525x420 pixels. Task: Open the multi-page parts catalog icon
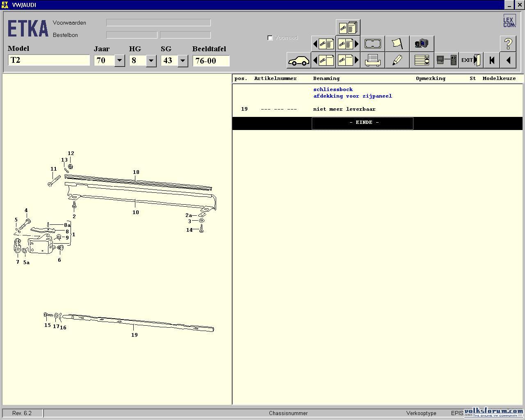coord(348,27)
